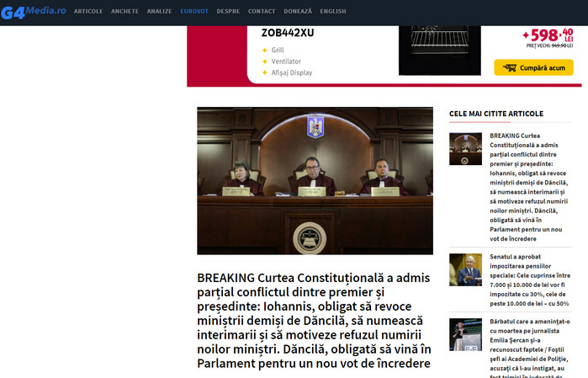Click the shopping cart icon in ad
588x378 pixels.
[x=510, y=67]
